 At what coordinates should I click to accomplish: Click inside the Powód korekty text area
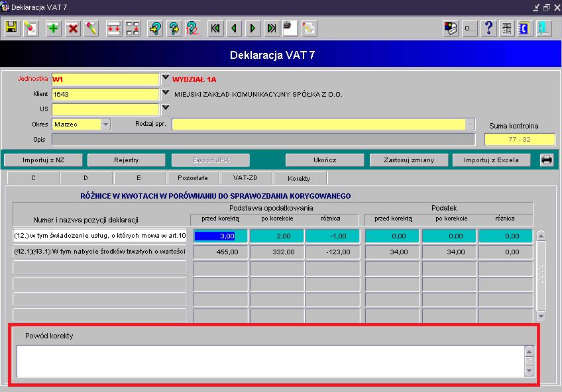[270, 361]
